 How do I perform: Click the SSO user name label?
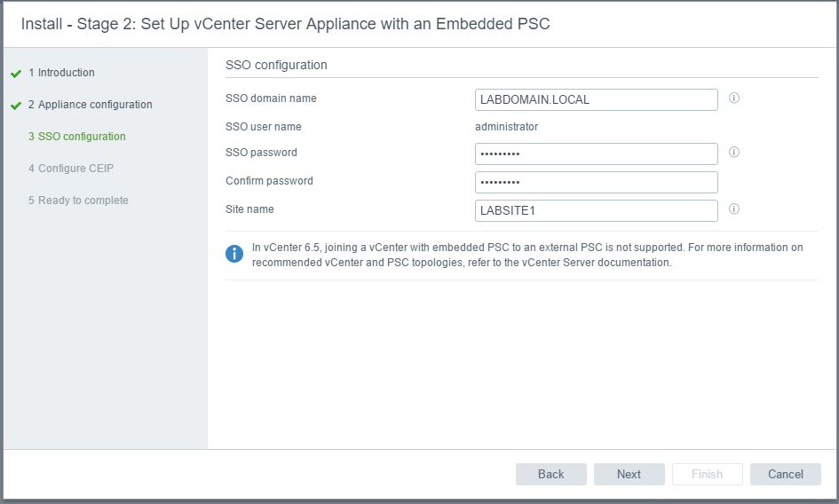pyautogui.click(x=264, y=127)
